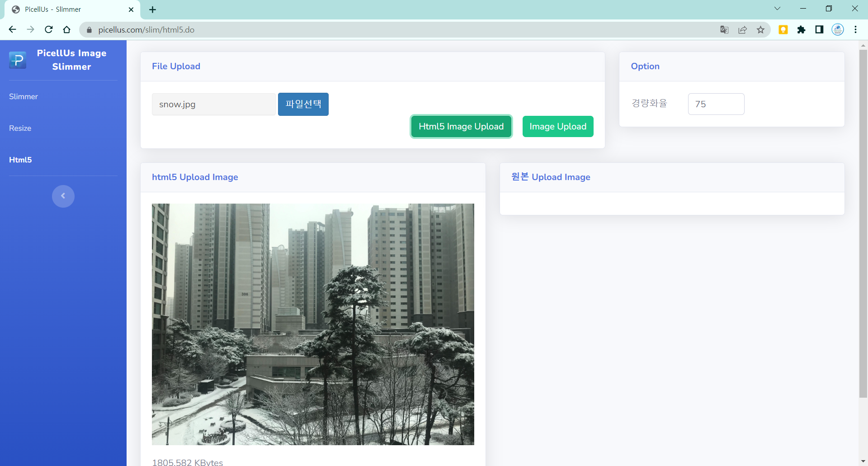Reload the current page

tap(49, 29)
